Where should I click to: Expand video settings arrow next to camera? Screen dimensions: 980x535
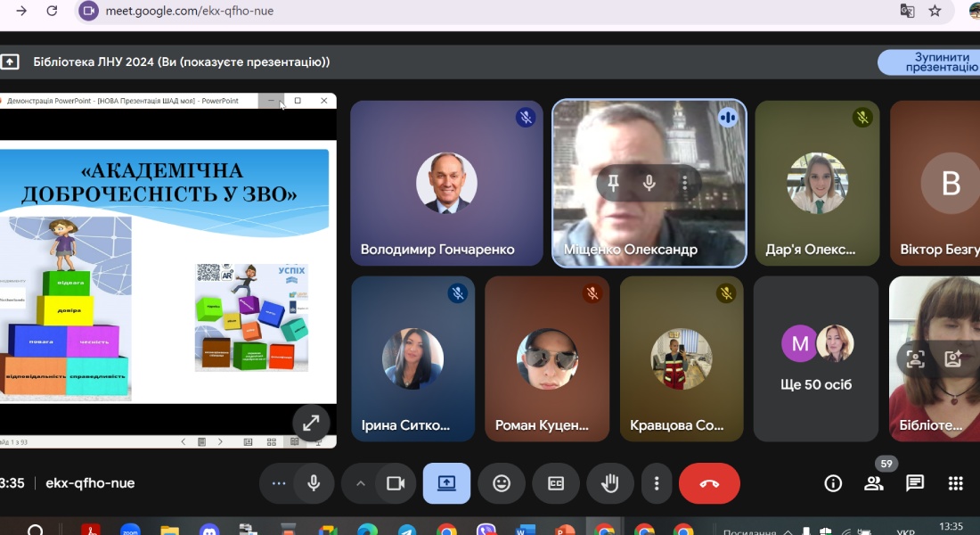pos(361,483)
